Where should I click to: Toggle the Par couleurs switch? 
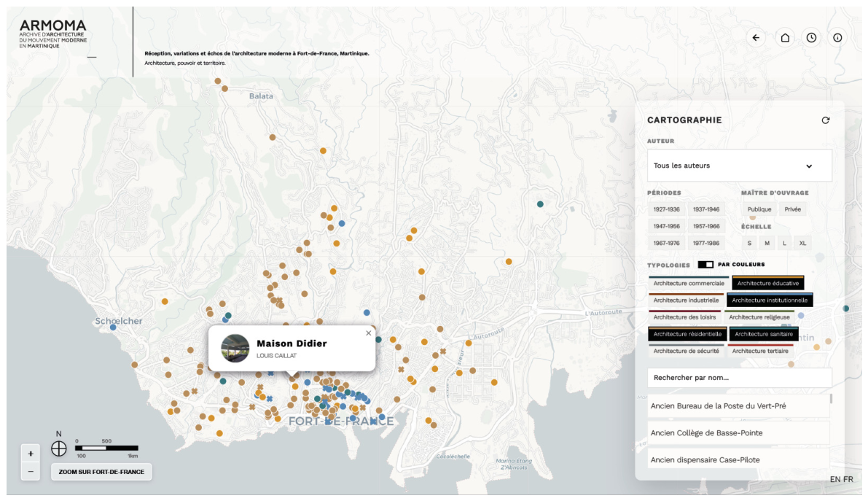tap(705, 264)
